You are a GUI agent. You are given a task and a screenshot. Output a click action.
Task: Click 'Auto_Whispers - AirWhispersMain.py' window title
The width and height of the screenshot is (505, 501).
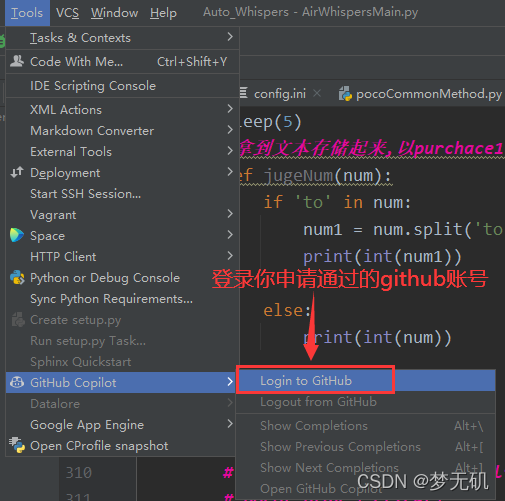coord(310,12)
